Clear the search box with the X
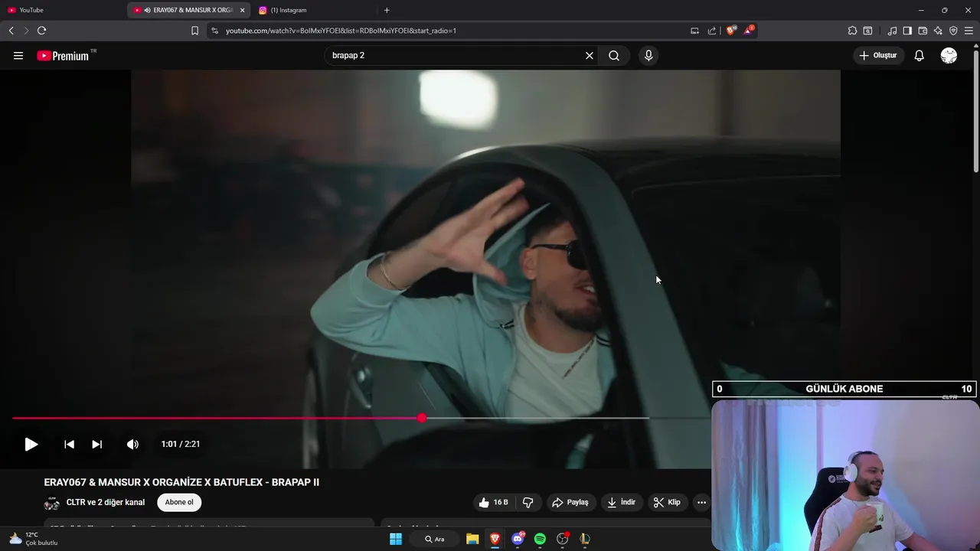The height and width of the screenshot is (551, 980). [x=590, y=55]
